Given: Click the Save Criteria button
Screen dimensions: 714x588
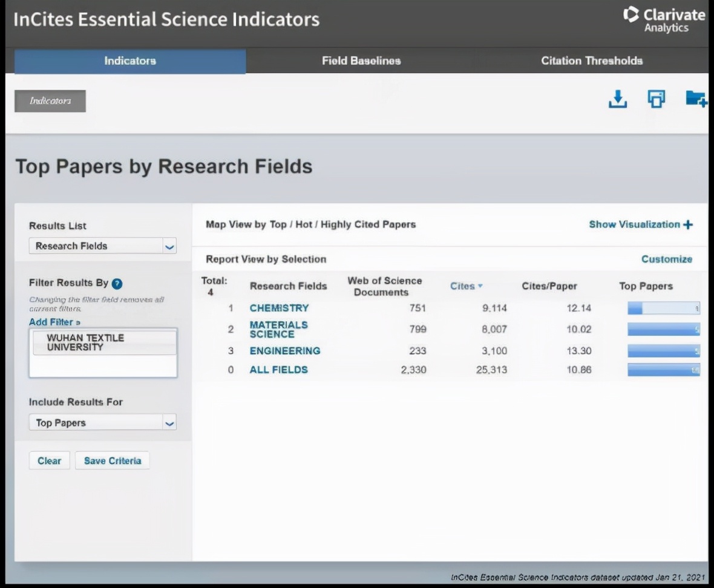Looking at the screenshot, I should coord(112,460).
